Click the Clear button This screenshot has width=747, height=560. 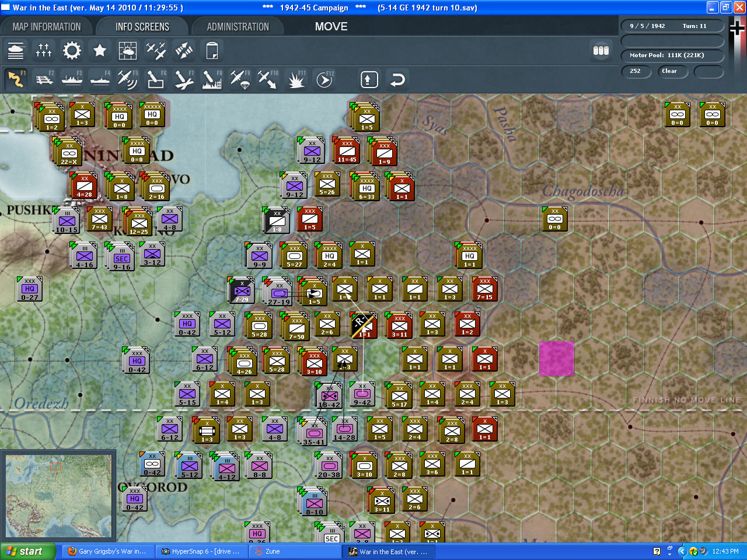point(672,71)
